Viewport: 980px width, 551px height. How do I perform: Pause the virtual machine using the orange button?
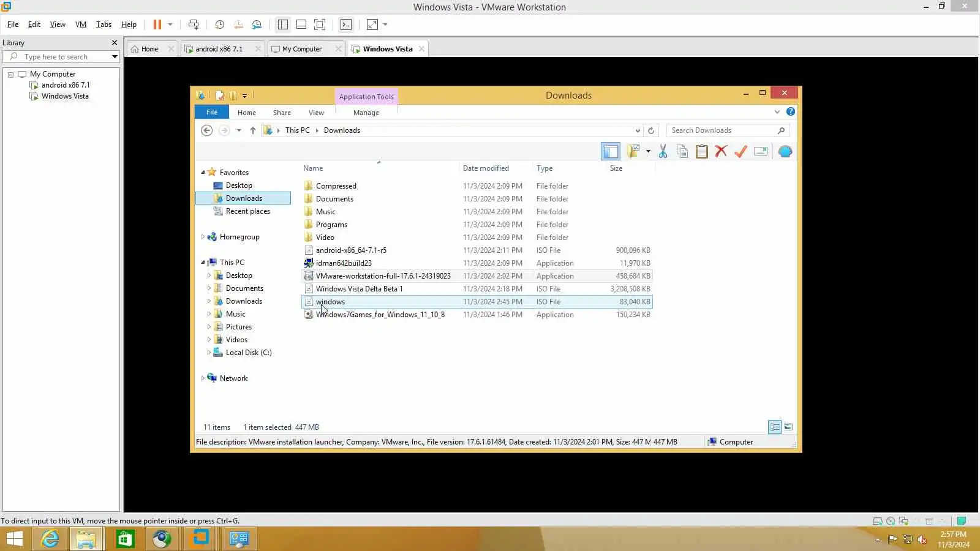pos(157,24)
